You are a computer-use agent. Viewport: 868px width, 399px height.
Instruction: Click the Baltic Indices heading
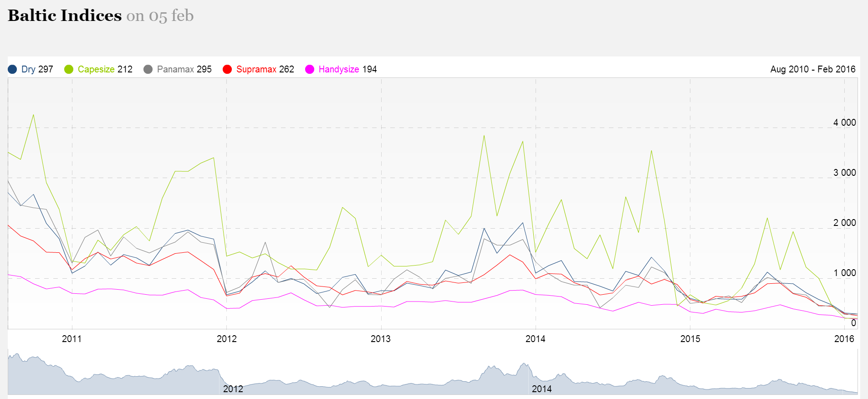click(65, 15)
